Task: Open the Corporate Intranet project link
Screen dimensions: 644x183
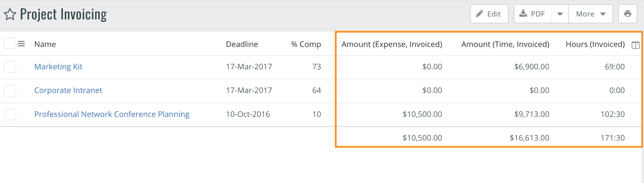Action: [68, 90]
